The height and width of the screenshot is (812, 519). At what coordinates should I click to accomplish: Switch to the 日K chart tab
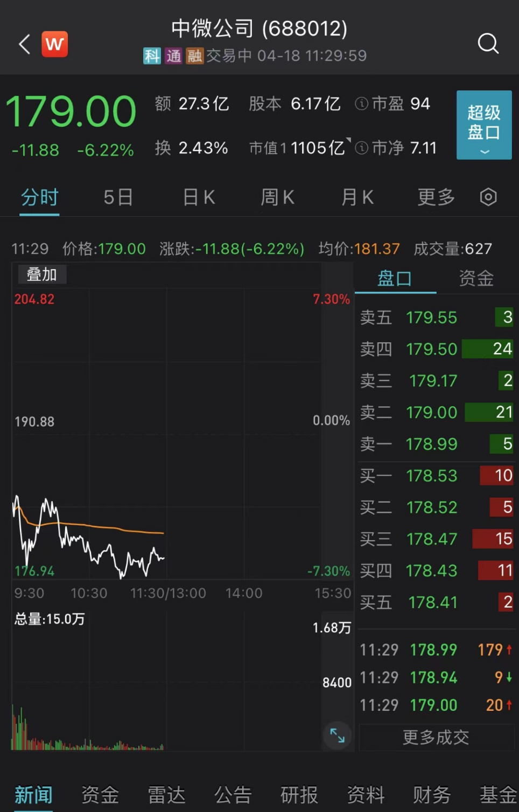coord(199,197)
